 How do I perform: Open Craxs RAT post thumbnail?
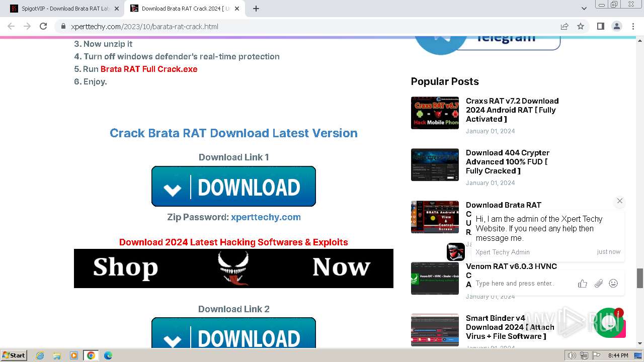point(435,113)
